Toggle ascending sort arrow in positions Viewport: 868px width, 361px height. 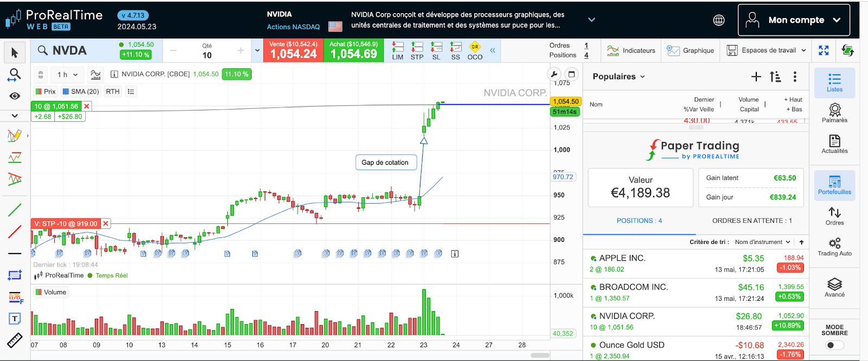tap(801, 242)
